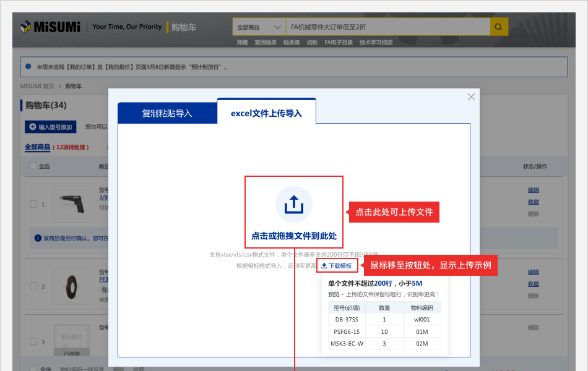
Task: Click the 下载模板 download template button
Action: coord(337,266)
